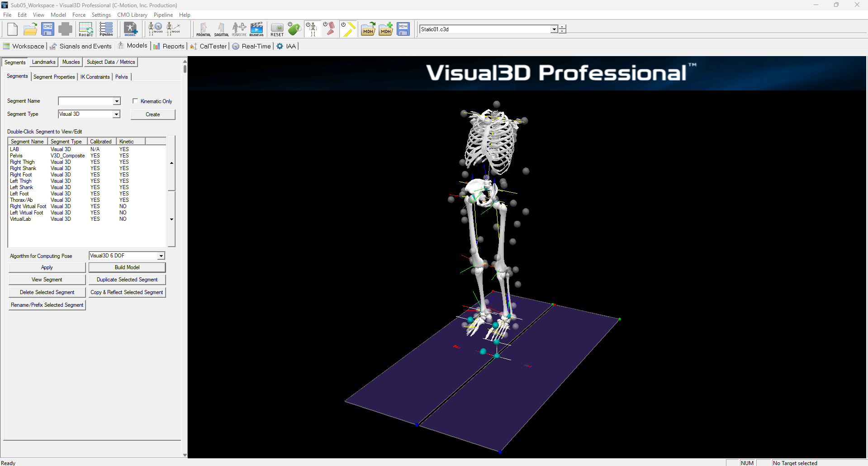Screen dimensions: 868x466
Task: Click the RESET camera icon
Action: [277, 29]
